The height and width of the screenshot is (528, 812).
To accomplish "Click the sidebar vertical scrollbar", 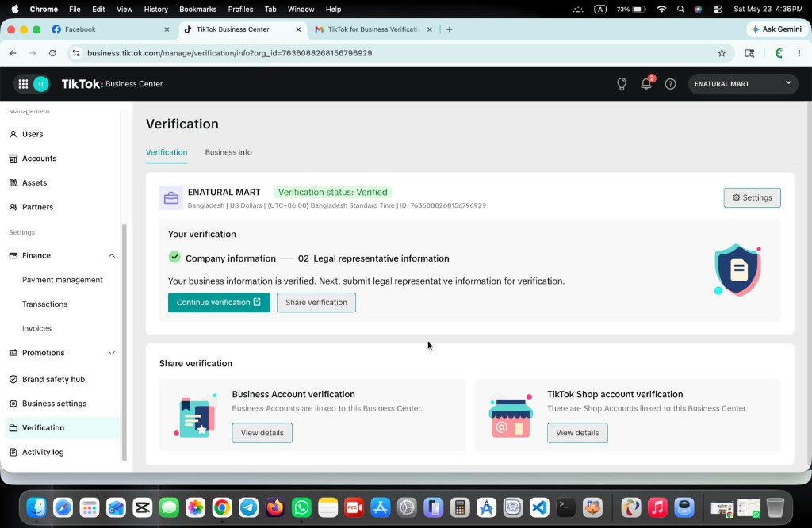I will (x=124, y=342).
